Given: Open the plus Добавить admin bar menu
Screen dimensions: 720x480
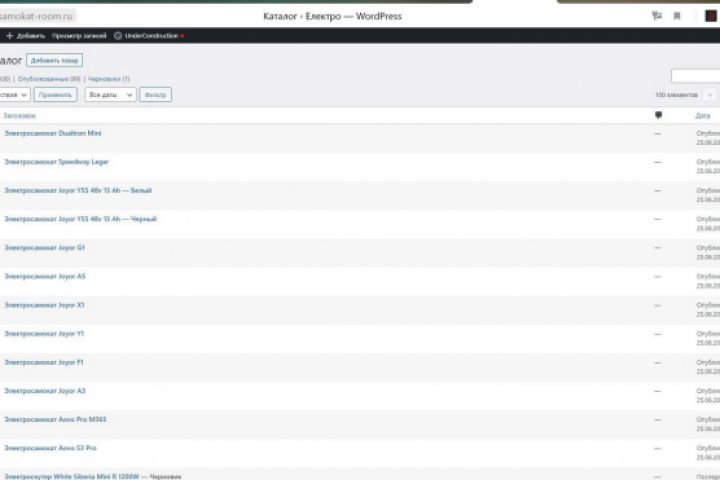Looking at the screenshot, I should [x=26, y=36].
